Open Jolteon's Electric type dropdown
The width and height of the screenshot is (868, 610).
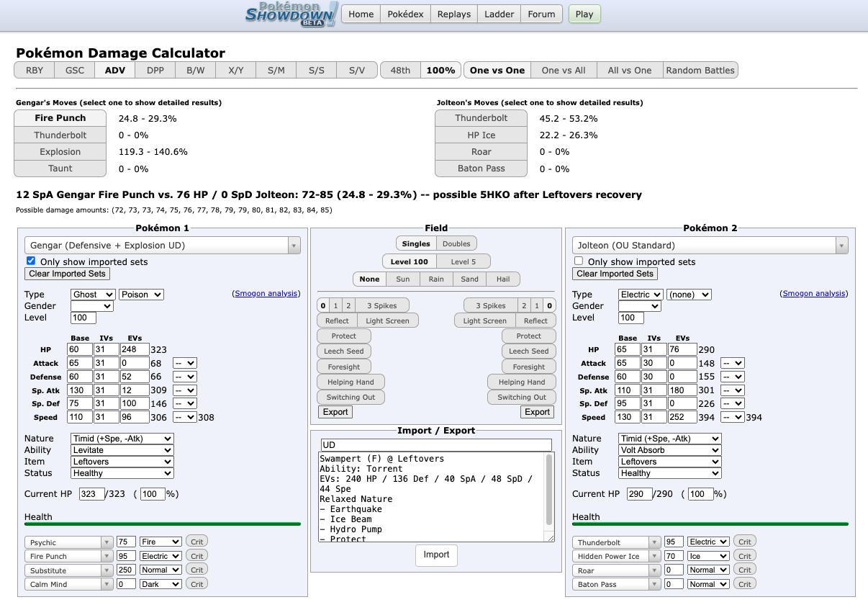[x=641, y=294]
